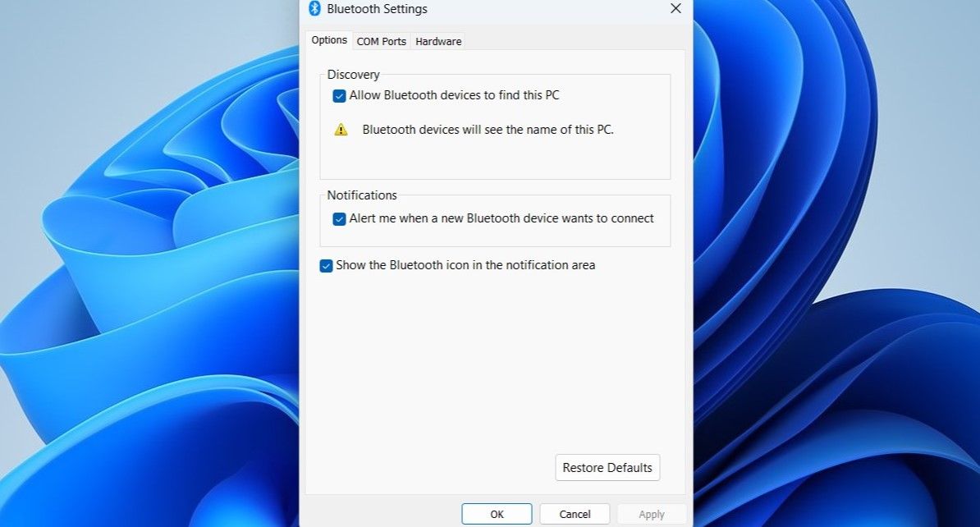Select the Options tab
Viewport: 980px width, 527px height.
[x=328, y=39]
